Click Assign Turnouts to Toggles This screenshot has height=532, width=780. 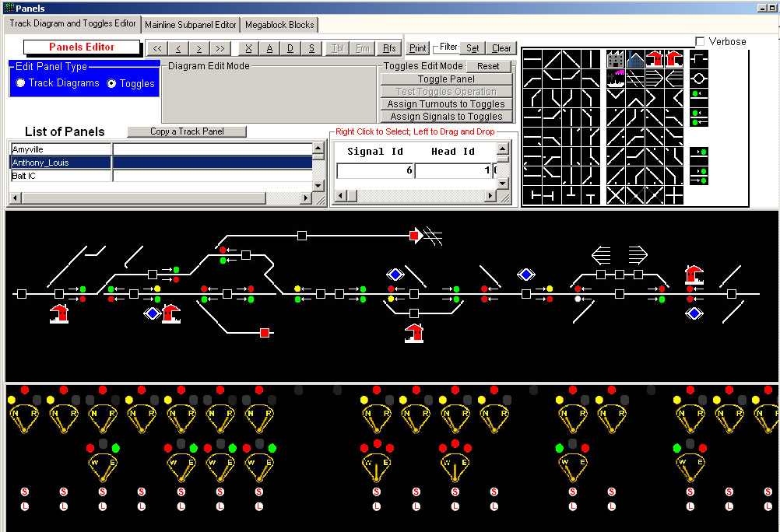coord(446,104)
